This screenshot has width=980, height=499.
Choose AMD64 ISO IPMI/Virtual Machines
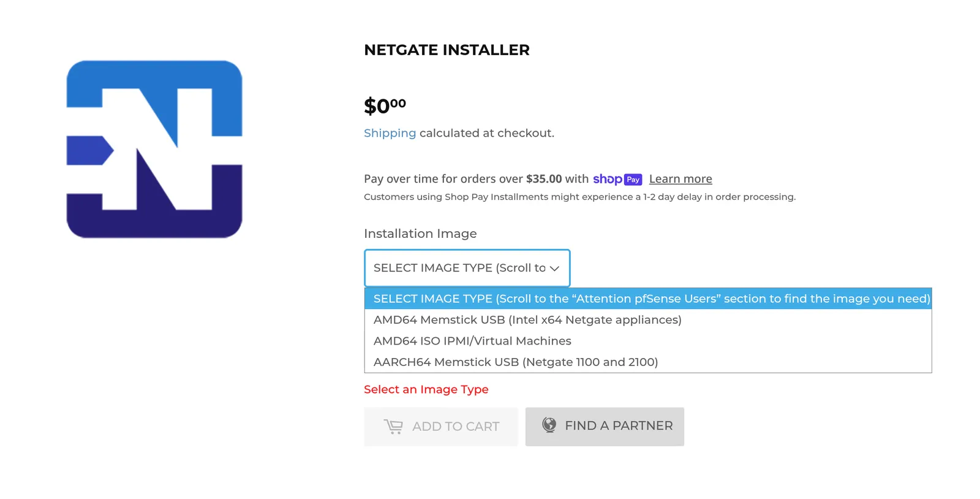click(x=648, y=341)
